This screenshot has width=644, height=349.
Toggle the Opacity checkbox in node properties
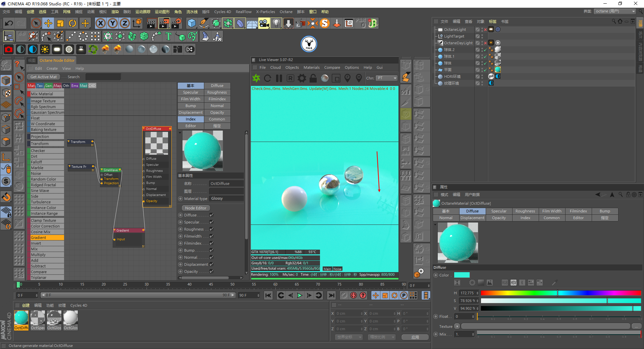tap(212, 271)
